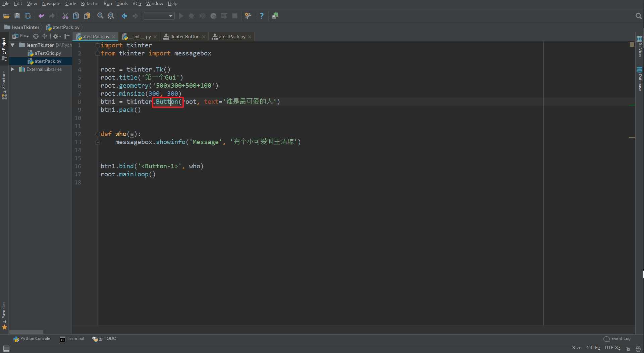Click the Find magnifier toolbar icon
Viewport: 644px width, 353px height.
pos(100,16)
